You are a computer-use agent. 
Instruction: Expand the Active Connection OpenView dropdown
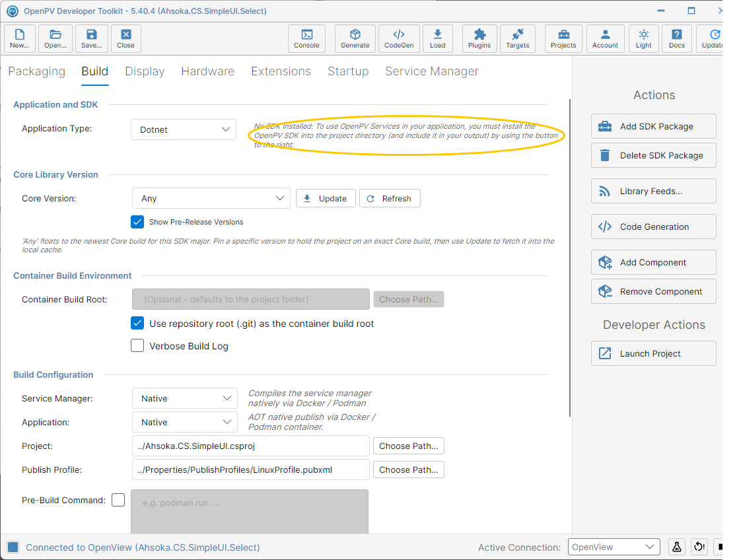point(614,547)
